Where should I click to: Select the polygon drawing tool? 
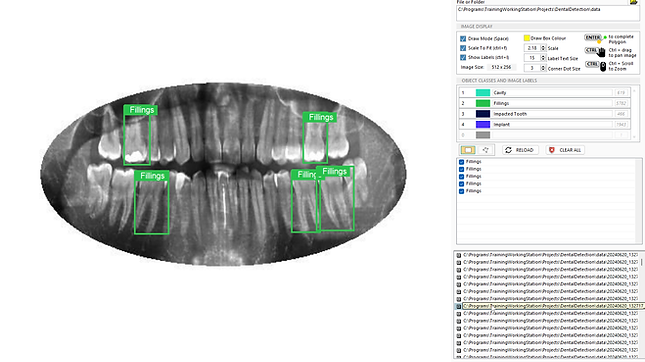tap(485, 150)
